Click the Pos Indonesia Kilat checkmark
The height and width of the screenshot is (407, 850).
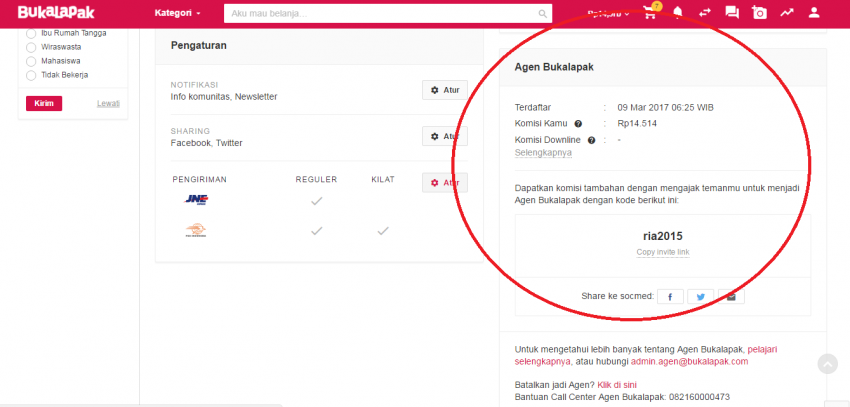point(383,231)
